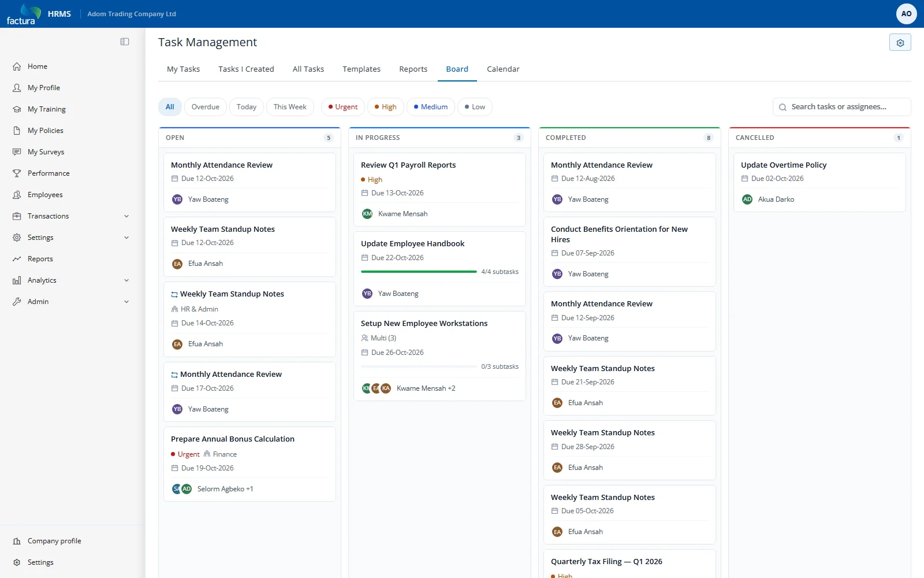Open Prepare Annual Bonus Calculation card

coord(249,464)
